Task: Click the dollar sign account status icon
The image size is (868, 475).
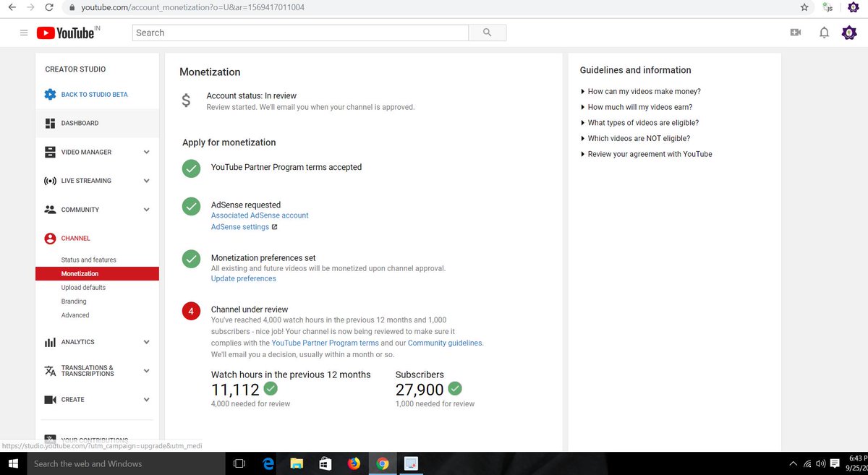Action: pos(186,100)
